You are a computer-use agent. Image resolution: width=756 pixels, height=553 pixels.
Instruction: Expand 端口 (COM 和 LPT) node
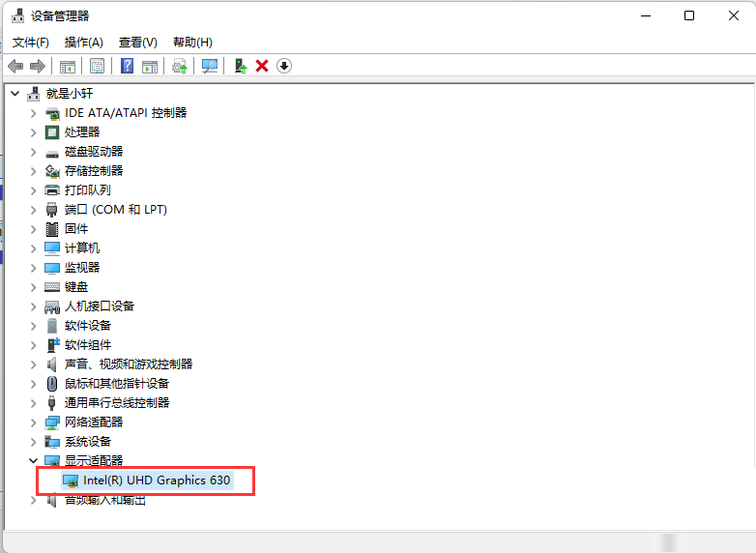pyautogui.click(x=33, y=210)
